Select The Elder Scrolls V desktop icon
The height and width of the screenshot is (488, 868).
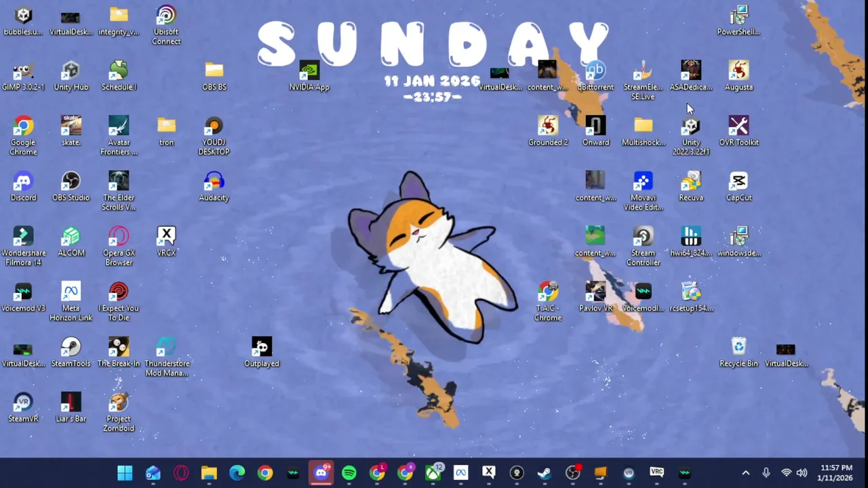(119, 191)
